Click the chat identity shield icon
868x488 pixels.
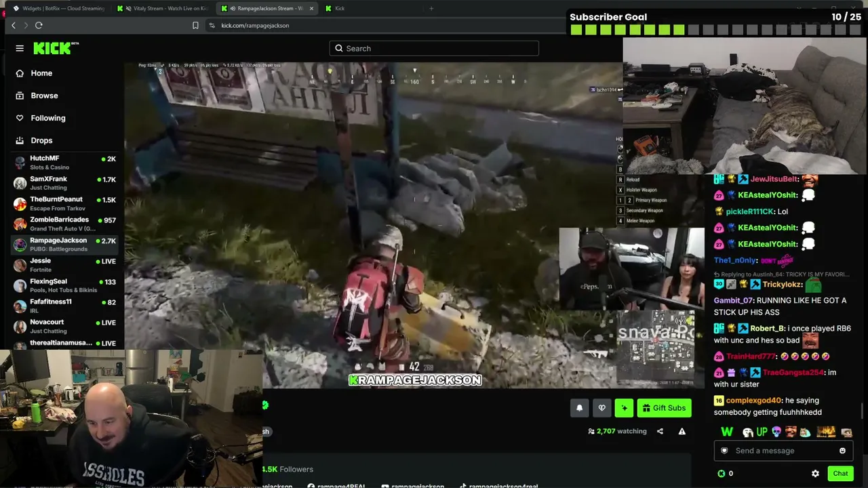tap(724, 451)
